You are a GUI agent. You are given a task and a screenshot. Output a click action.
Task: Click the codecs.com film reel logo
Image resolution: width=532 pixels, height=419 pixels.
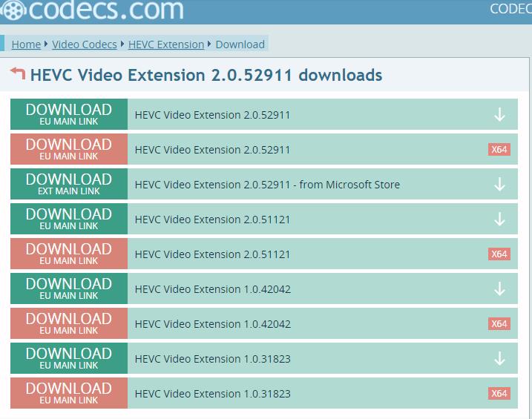13,9
